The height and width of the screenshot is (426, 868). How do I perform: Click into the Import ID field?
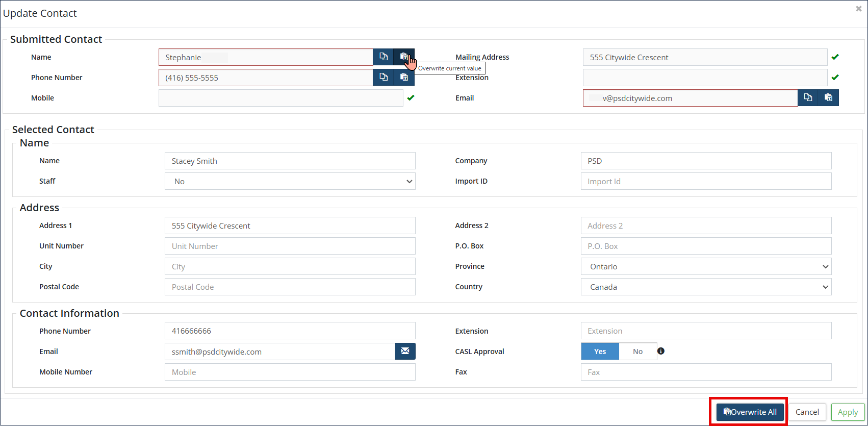[706, 181]
